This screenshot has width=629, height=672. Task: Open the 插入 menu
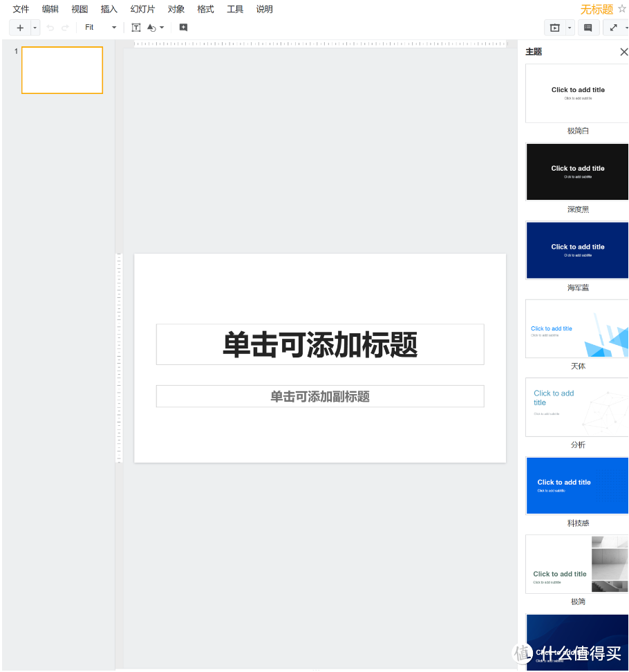coord(109,9)
